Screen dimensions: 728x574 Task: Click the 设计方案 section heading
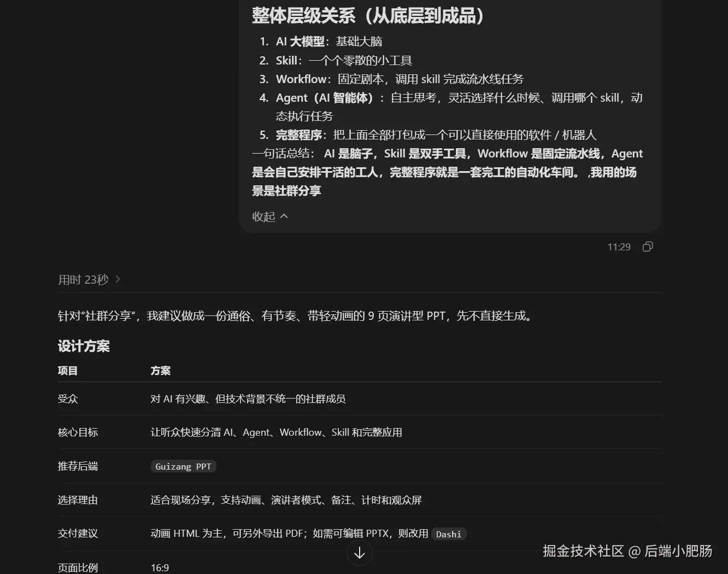84,346
